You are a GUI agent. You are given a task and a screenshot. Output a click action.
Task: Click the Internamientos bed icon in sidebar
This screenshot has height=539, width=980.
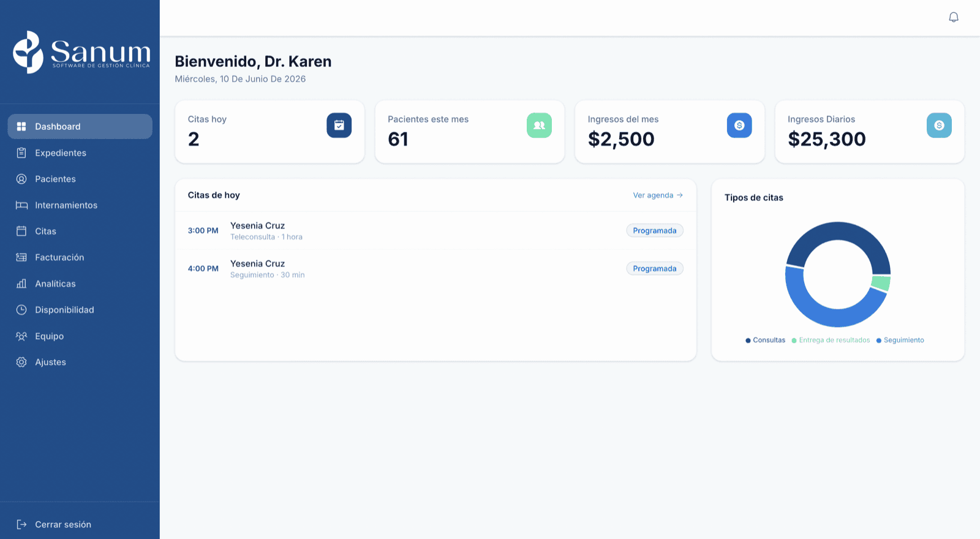(x=21, y=205)
